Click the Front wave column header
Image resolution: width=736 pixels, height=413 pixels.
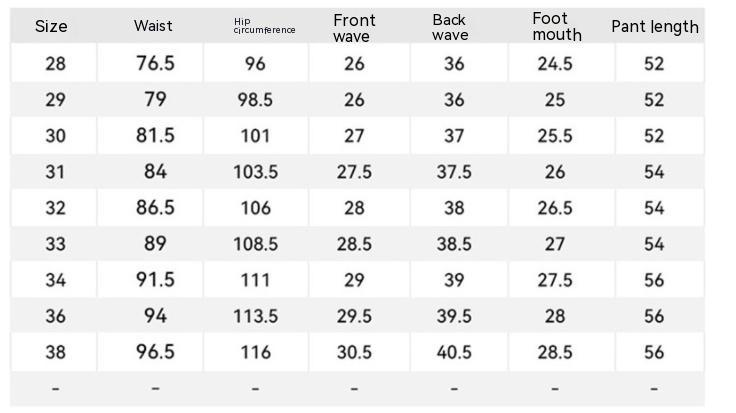point(354,28)
